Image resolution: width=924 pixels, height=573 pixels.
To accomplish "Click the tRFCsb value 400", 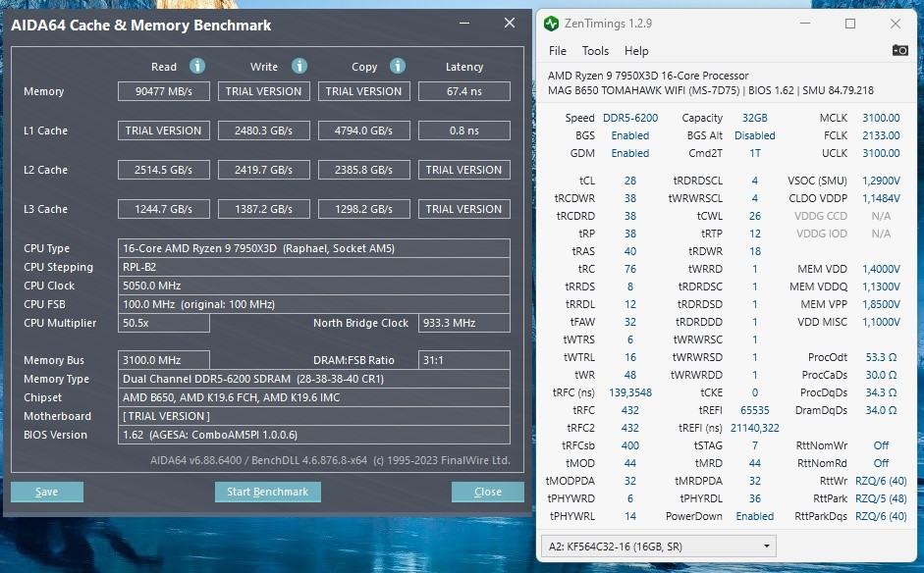I will 630,445.
